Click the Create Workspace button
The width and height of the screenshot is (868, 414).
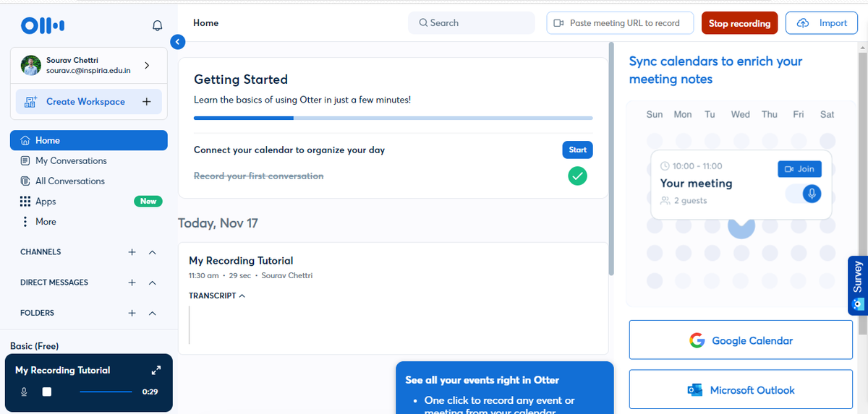(x=88, y=102)
